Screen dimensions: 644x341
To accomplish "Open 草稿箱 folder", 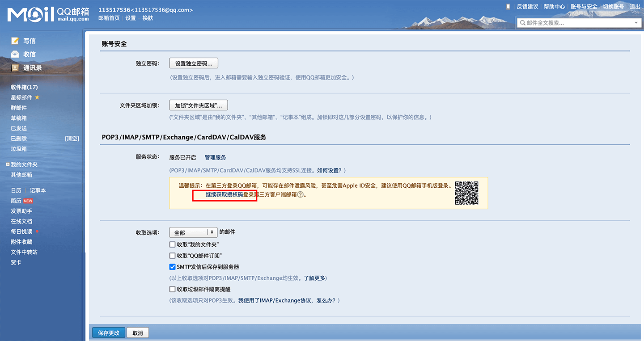I will click(19, 118).
